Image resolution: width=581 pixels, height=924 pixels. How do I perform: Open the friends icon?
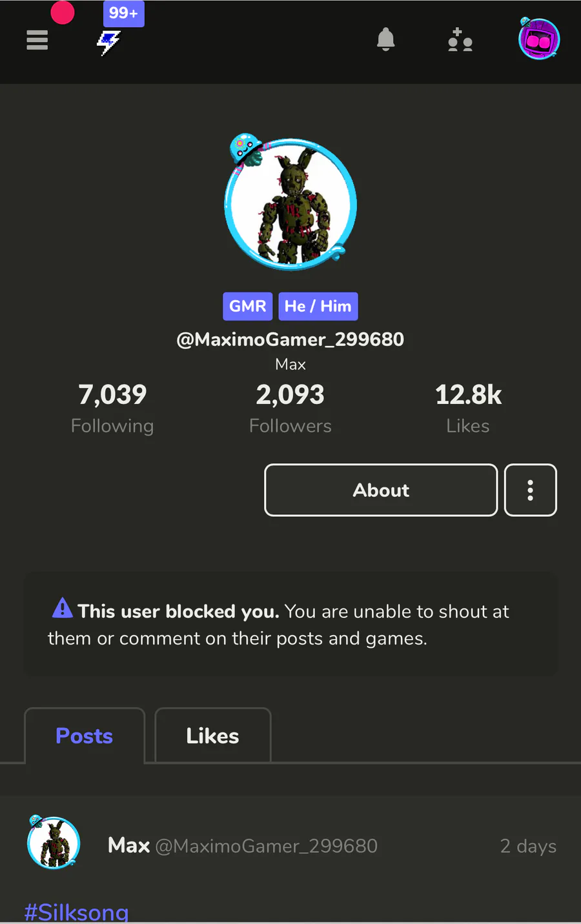click(460, 40)
